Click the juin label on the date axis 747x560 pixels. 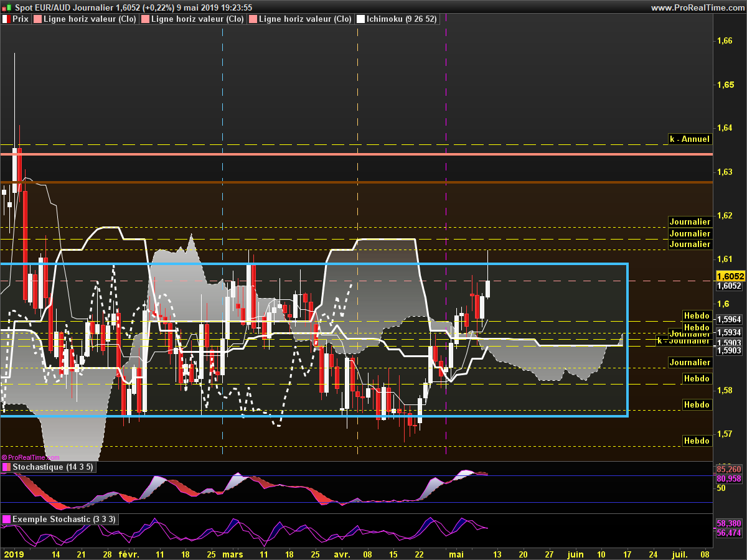pos(575,554)
